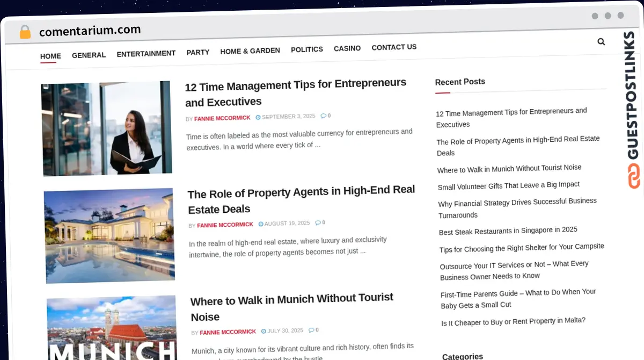The height and width of the screenshot is (360, 644).
Task: Click the comentarium.com address text
Action: (x=90, y=31)
